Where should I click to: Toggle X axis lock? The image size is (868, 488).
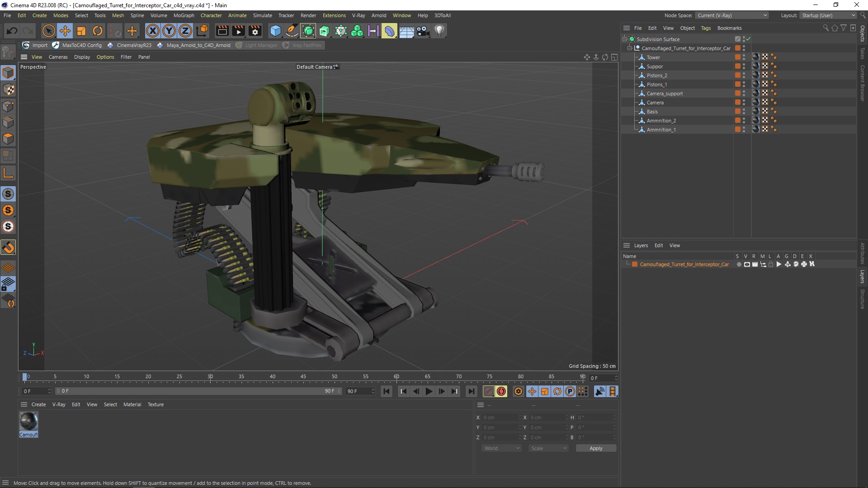[x=153, y=31]
